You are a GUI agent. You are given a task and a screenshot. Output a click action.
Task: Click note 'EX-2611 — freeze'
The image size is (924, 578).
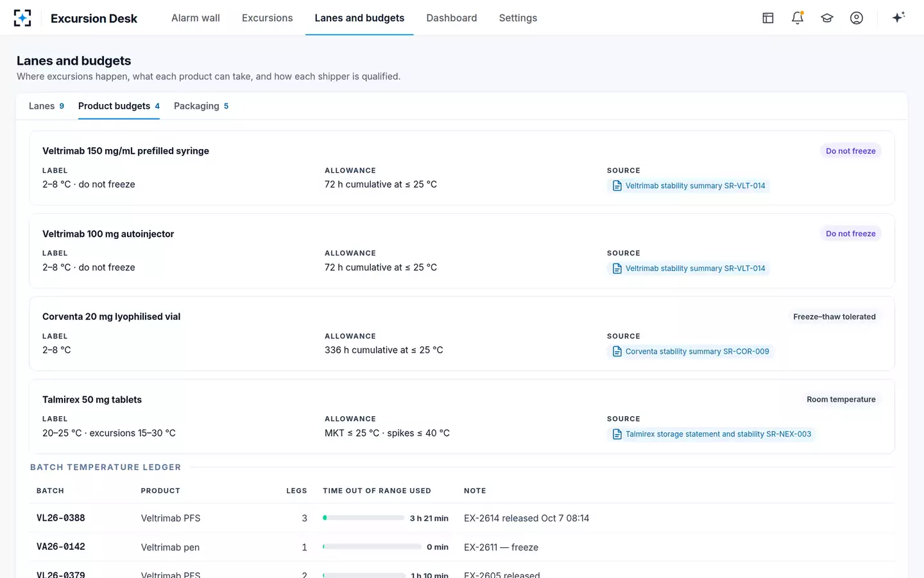pos(501,547)
